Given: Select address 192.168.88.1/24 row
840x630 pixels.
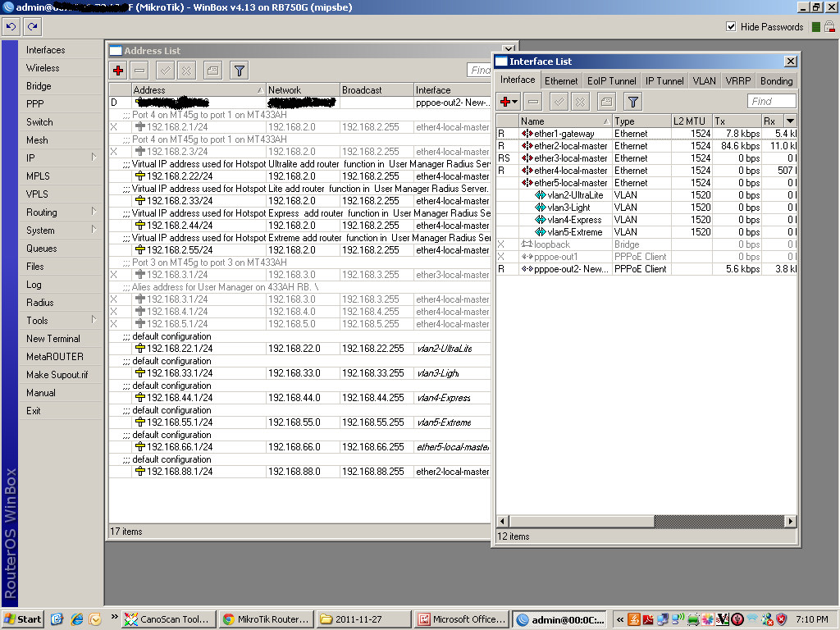Looking at the screenshot, I should (x=300, y=472).
